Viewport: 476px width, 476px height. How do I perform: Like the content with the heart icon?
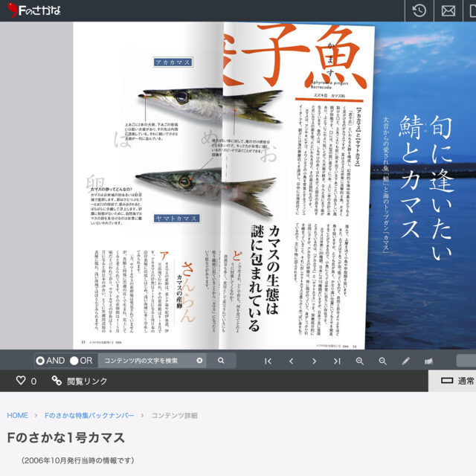click(x=21, y=380)
